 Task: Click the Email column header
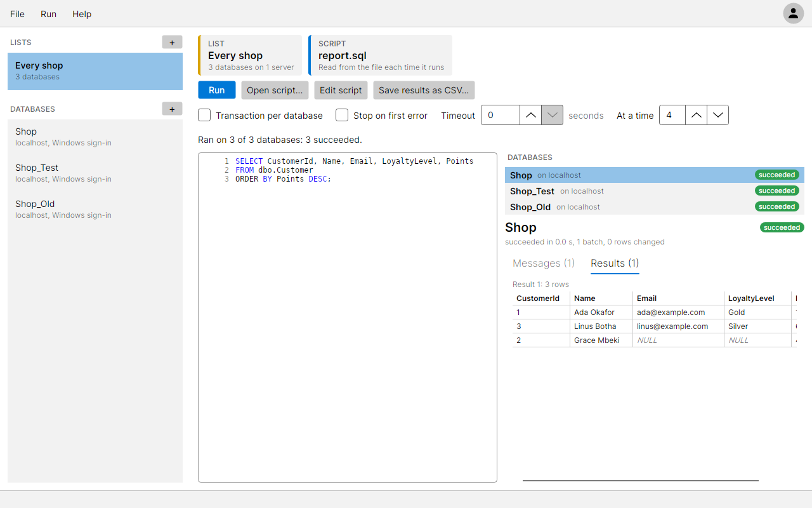pyautogui.click(x=678, y=298)
